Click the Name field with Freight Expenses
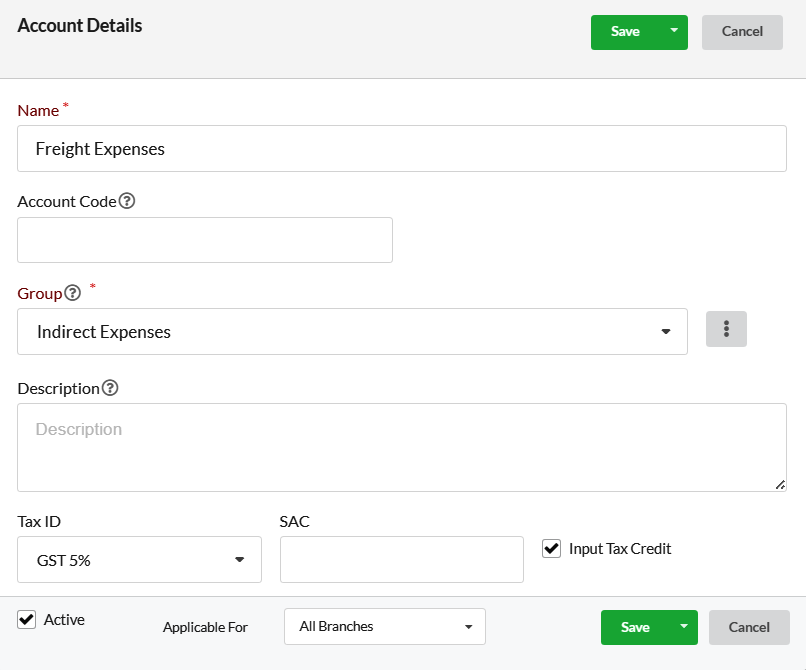Image resolution: width=806 pixels, height=670 pixels. pyautogui.click(x=402, y=149)
